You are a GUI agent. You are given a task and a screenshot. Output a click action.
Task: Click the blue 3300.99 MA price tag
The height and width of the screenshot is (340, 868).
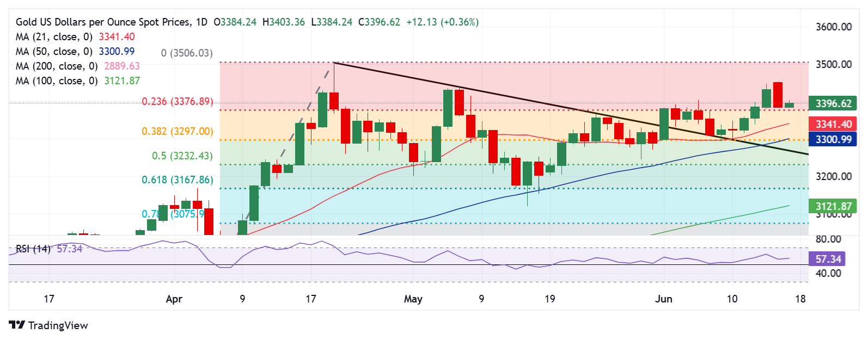[x=833, y=139]
